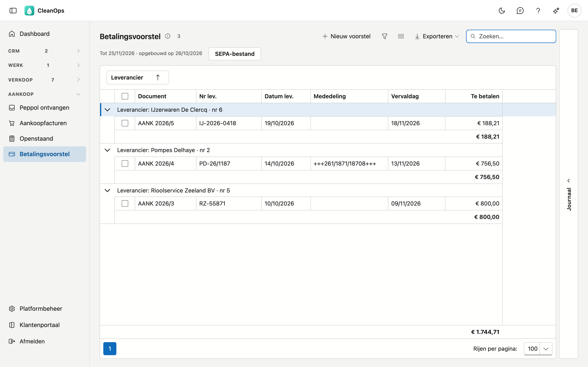This screenshot has height=367, width=588.
Task: Click the AI sparkle icon
Action: [556, 11]
